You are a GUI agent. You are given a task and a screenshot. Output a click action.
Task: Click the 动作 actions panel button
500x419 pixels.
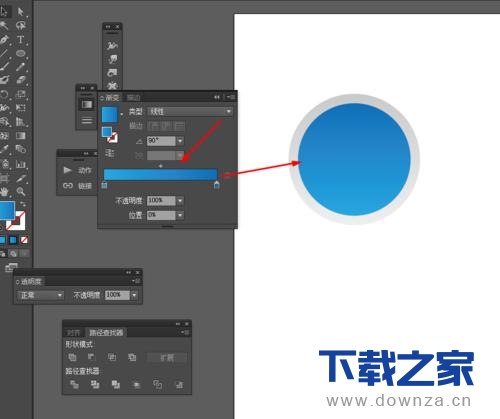[x=77, y=170]
